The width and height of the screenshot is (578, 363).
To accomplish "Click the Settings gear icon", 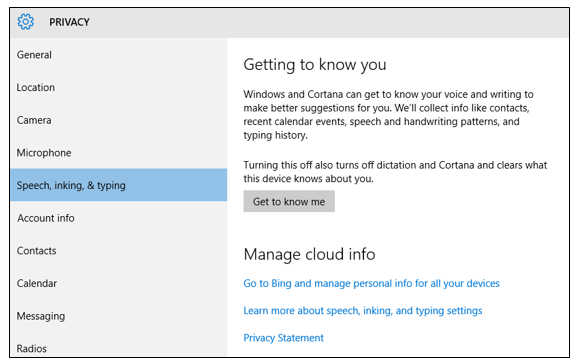I will point(25,22).
